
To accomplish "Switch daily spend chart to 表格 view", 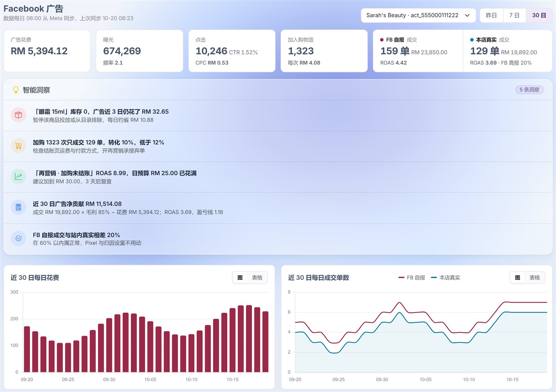I will tap(257, 278).
